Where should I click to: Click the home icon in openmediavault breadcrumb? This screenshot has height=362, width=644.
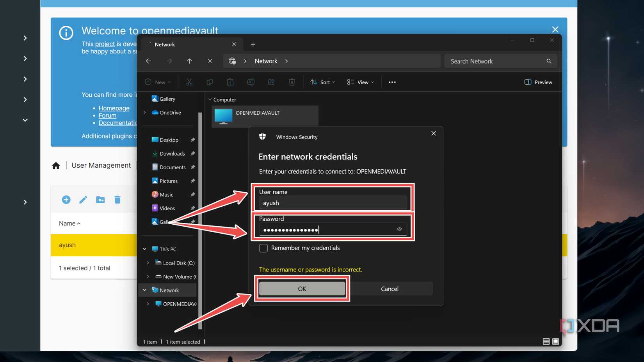56,166
